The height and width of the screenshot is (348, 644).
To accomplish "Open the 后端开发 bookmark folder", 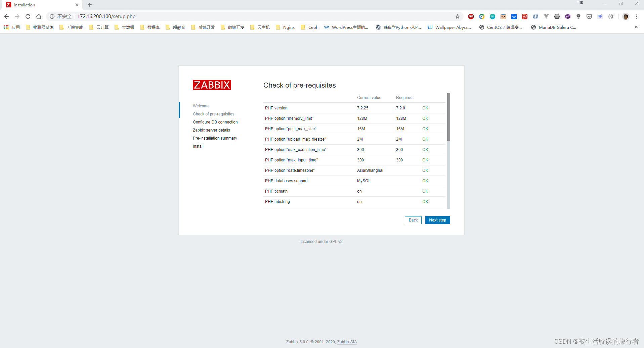I will pos(203,27).
